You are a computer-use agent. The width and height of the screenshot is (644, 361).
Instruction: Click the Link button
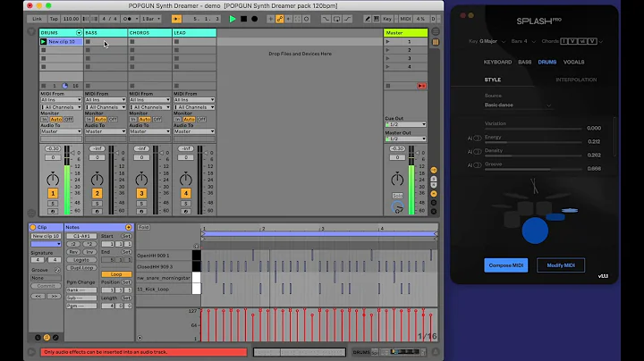click(x=37, y=19)
